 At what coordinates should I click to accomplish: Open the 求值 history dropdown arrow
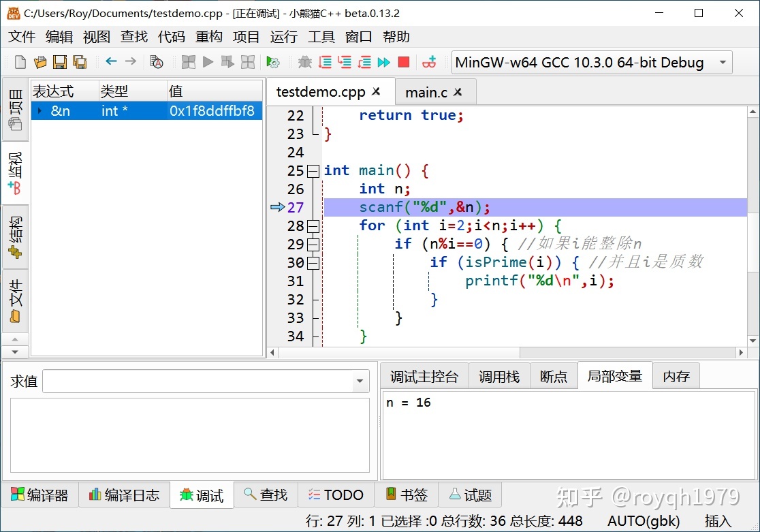360,381
